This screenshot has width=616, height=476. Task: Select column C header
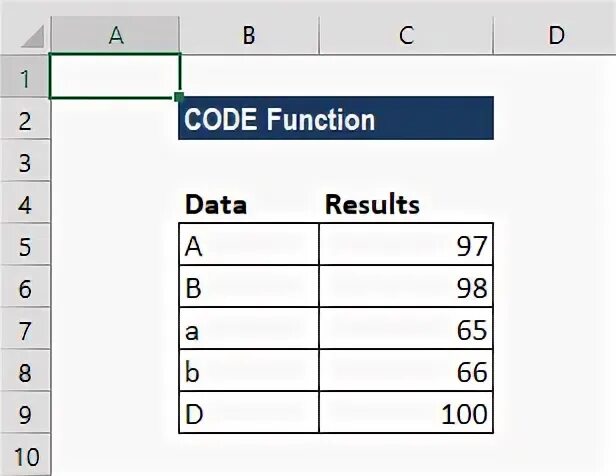[406, 35]
